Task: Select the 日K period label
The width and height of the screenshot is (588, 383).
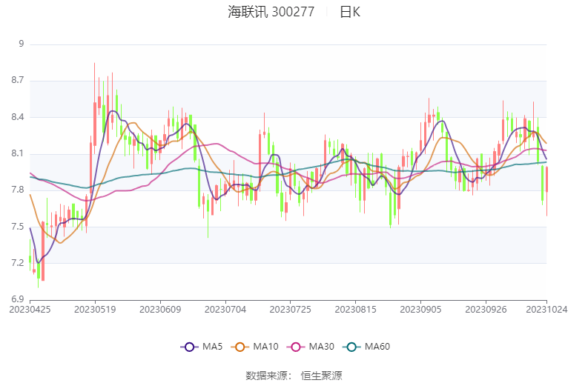Action: coord(350,12)
